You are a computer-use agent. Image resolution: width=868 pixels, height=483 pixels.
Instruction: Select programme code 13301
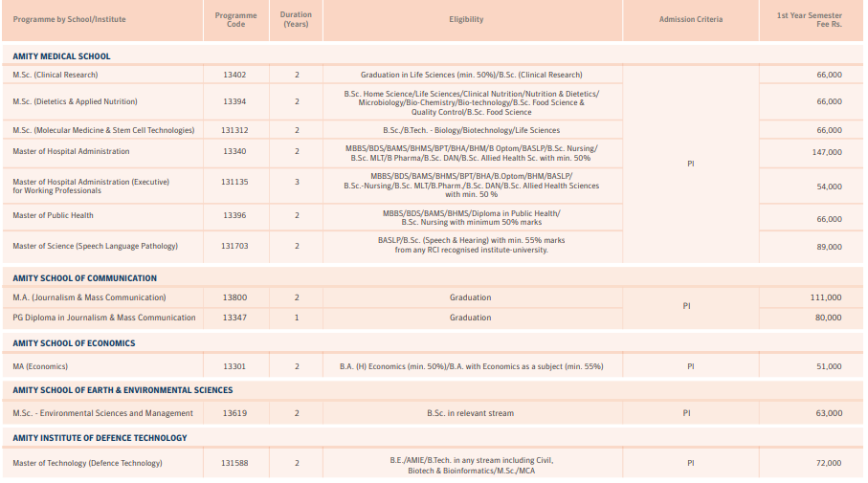(x=234, y=367)
